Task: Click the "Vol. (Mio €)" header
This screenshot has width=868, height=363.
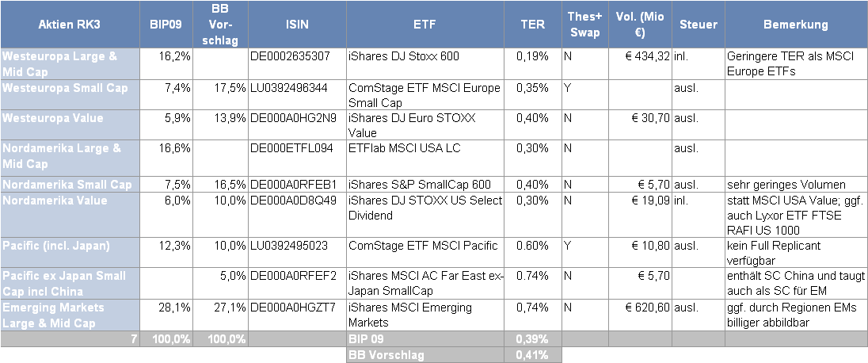Action: point(639,25)
